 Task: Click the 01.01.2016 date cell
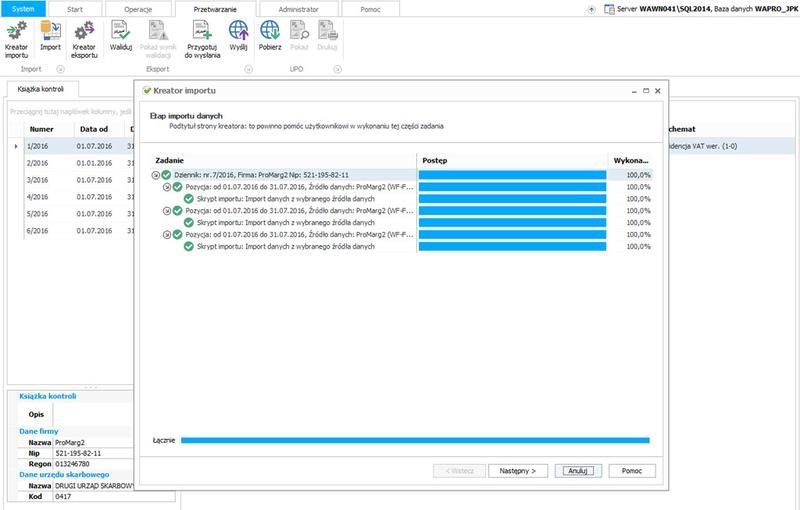(x=94, y=163)
